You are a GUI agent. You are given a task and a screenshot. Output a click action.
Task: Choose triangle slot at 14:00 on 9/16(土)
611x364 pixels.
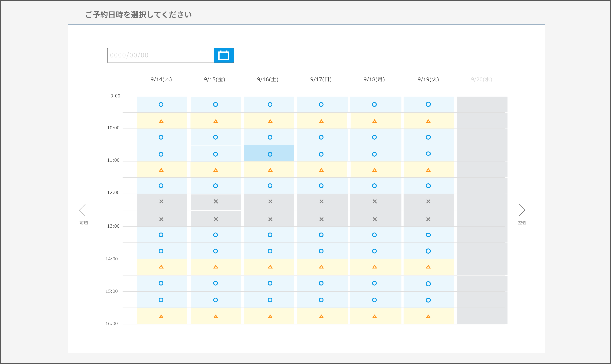270,267
